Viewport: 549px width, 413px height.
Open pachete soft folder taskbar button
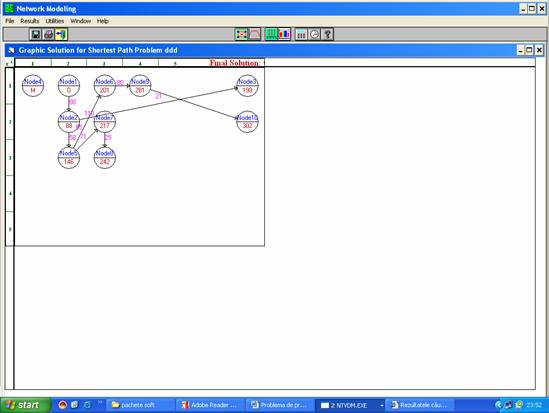click(x=139, y=405)
